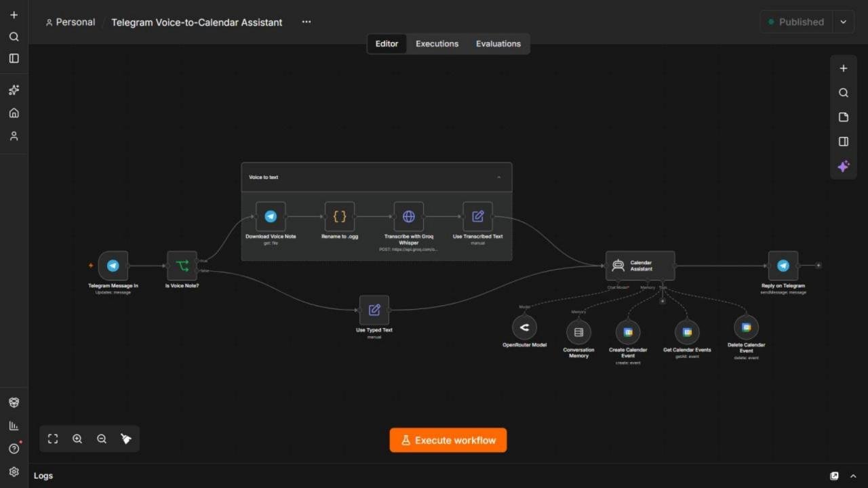Open search from the left sidebar

[14, 37]
